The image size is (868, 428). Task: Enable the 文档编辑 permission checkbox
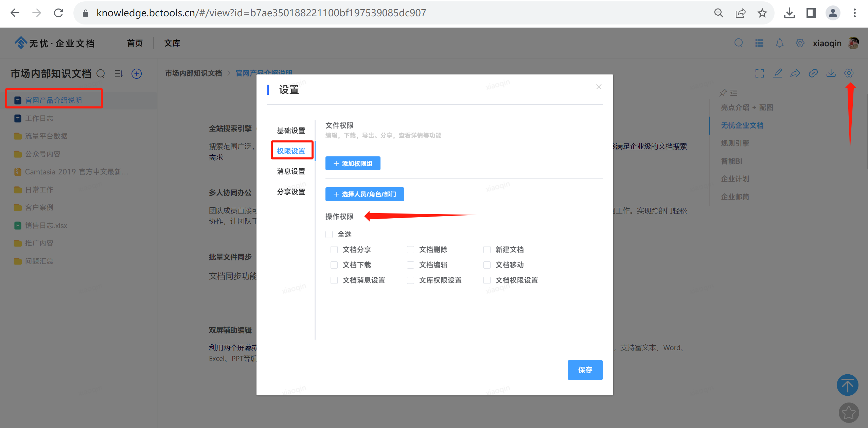click(410, 265)
